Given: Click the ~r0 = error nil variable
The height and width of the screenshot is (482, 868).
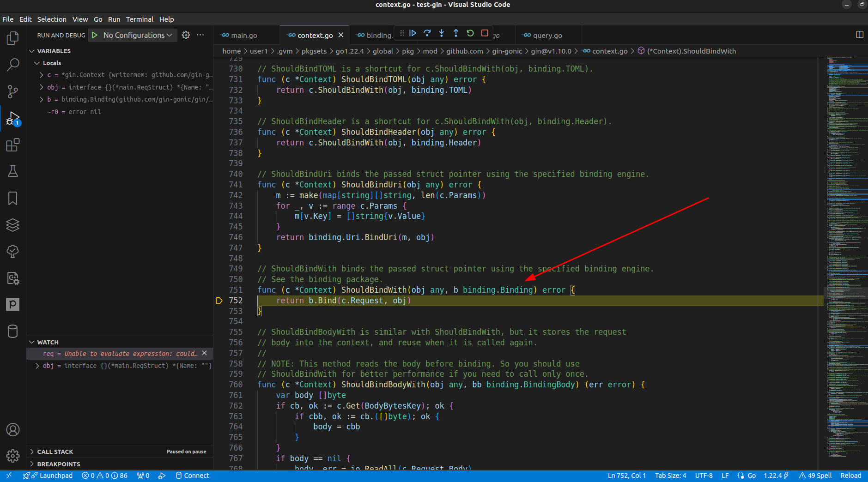Looking at the screenshot, I should [74, 112].
